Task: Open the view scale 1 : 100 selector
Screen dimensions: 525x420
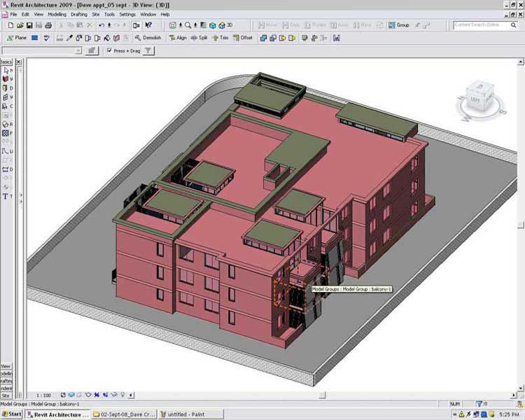Action: (43, 395)
